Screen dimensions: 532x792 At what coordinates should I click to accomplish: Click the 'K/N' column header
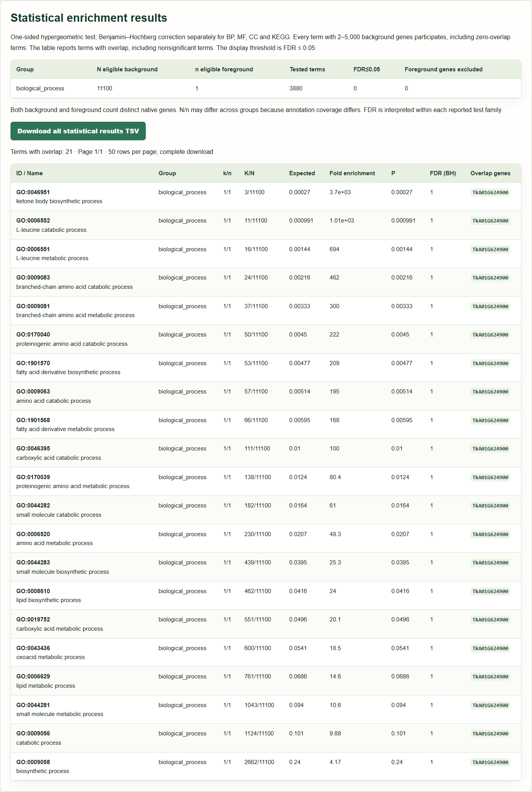click(x=249, y=173)
